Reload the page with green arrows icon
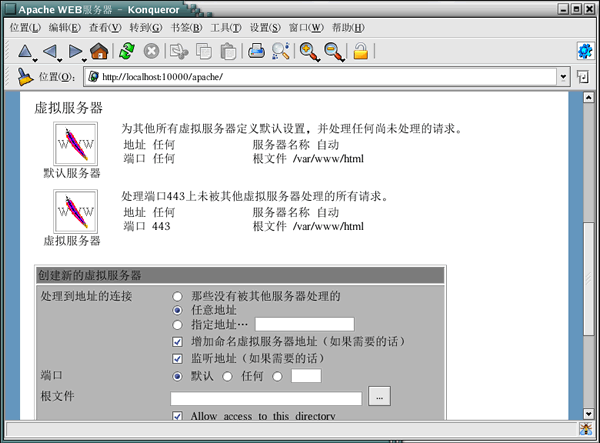The height and width of the screenshot is (443, 600). tap(127, 51)
